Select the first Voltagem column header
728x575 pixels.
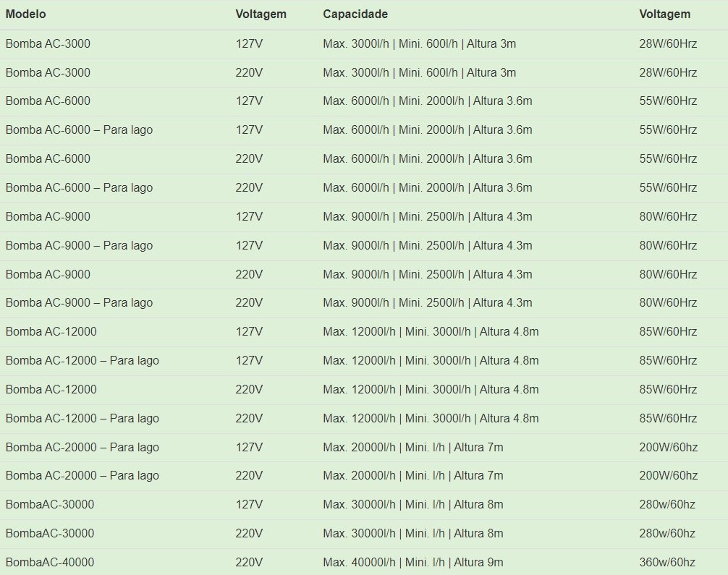pos(261,14)
